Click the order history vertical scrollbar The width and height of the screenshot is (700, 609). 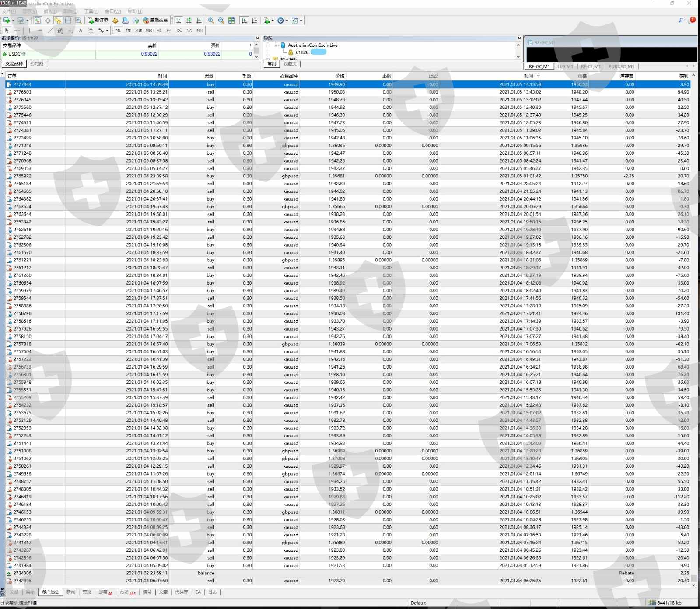coord(693,306)
